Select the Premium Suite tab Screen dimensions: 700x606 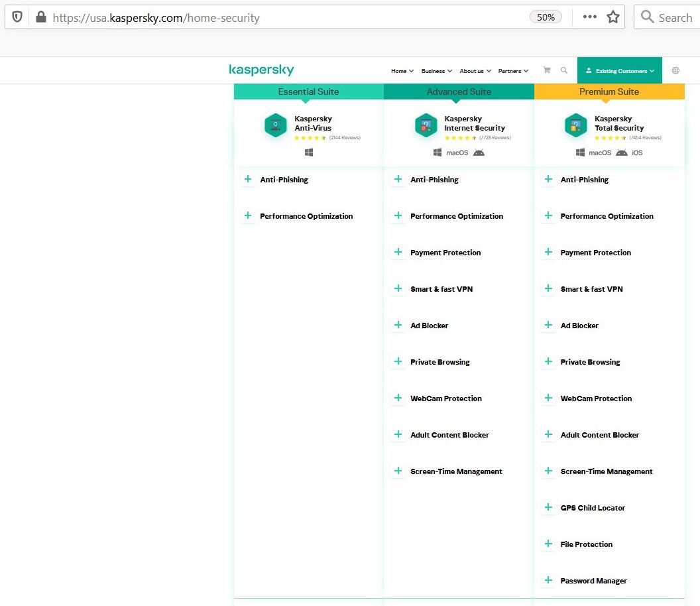609,91
